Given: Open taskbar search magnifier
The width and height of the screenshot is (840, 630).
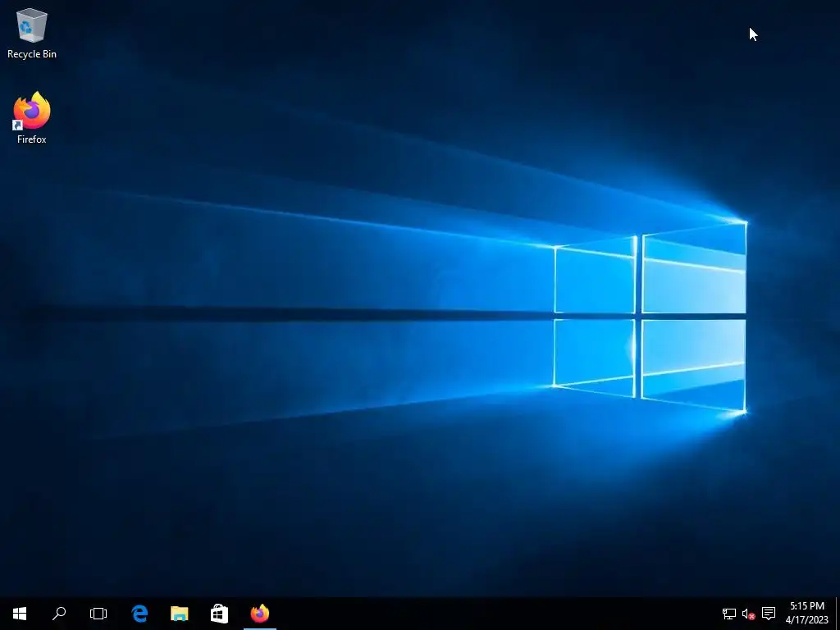Looking at the screenshot, I should tap(59, 614).
